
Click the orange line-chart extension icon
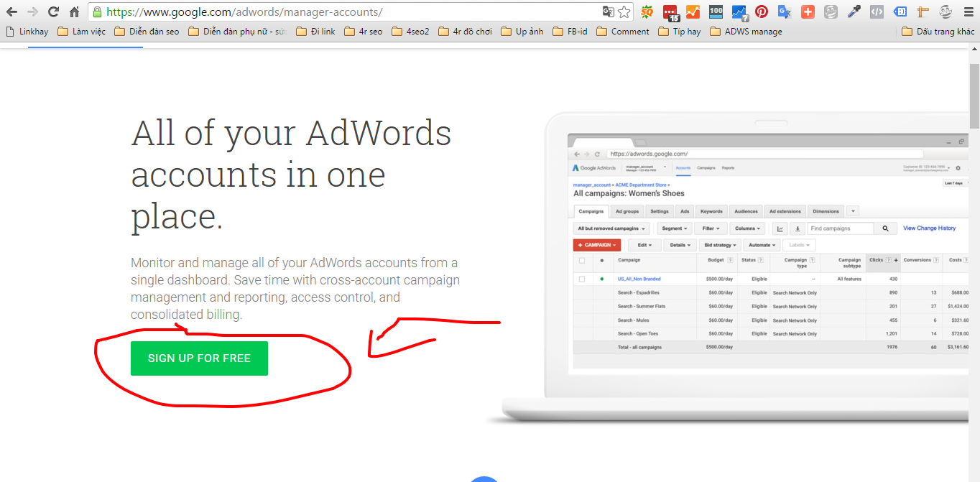(693, 11)
